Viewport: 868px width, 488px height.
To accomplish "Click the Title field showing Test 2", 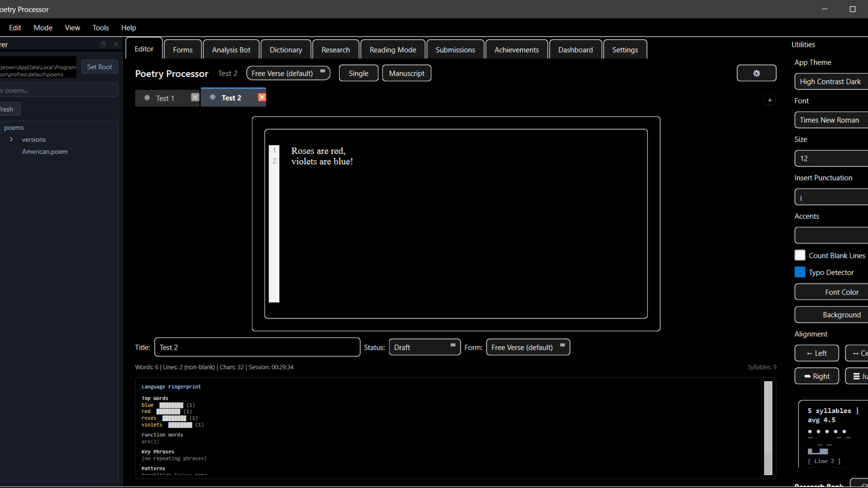I will click(x=257, y=347).
